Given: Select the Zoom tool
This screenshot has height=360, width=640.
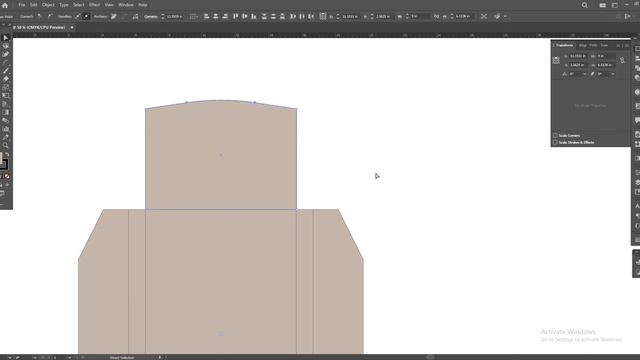Looking at the screenshot, I should [6, 145].
